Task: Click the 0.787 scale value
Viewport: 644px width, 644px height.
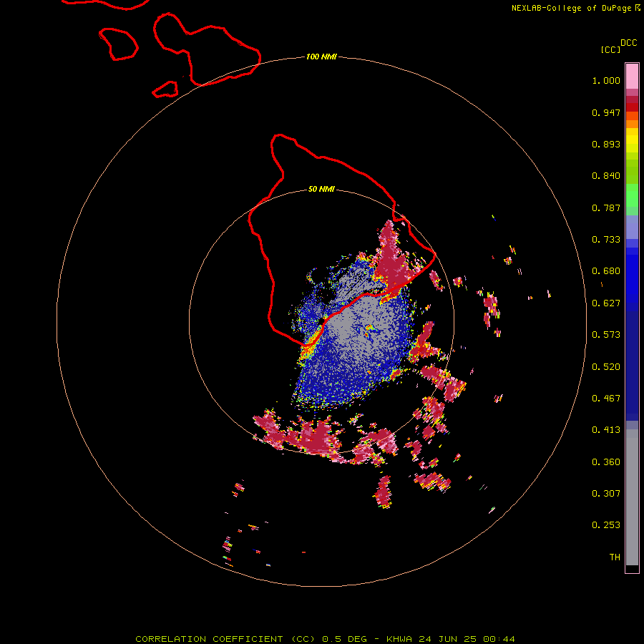Action: pos(606,208)
